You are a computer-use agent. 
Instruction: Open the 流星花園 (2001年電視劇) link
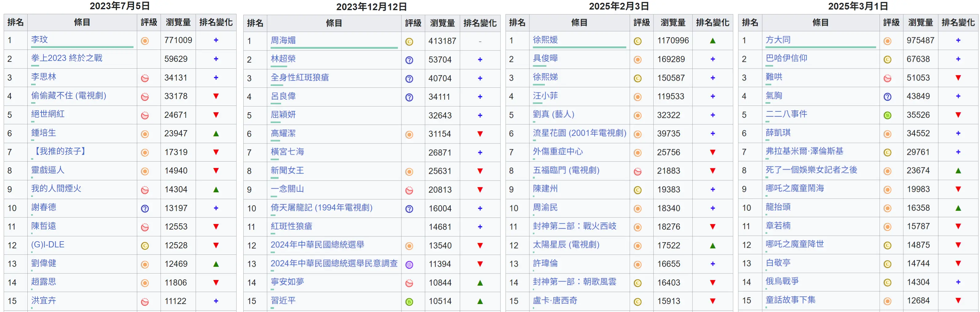580,133
